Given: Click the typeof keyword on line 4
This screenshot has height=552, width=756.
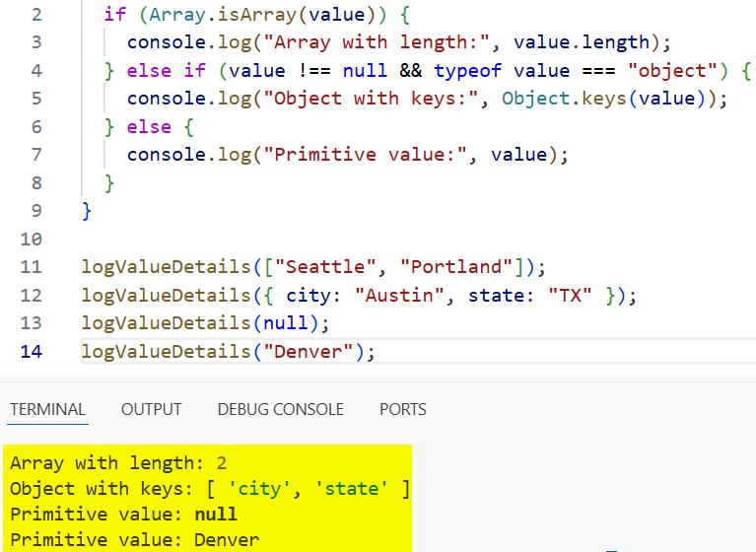Looking at the screenshot, I should pyautogui.click(x=467, y=71).
